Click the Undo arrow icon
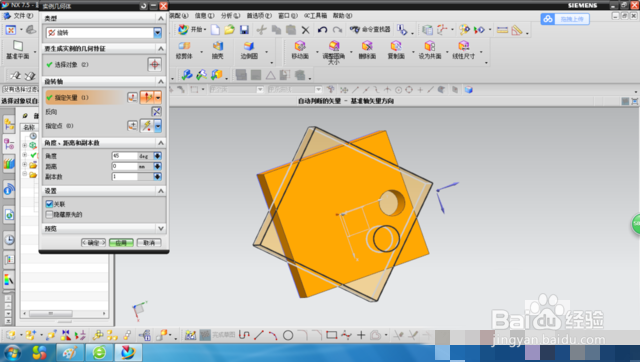The image size is (640, 362). (x=322, y=30)
